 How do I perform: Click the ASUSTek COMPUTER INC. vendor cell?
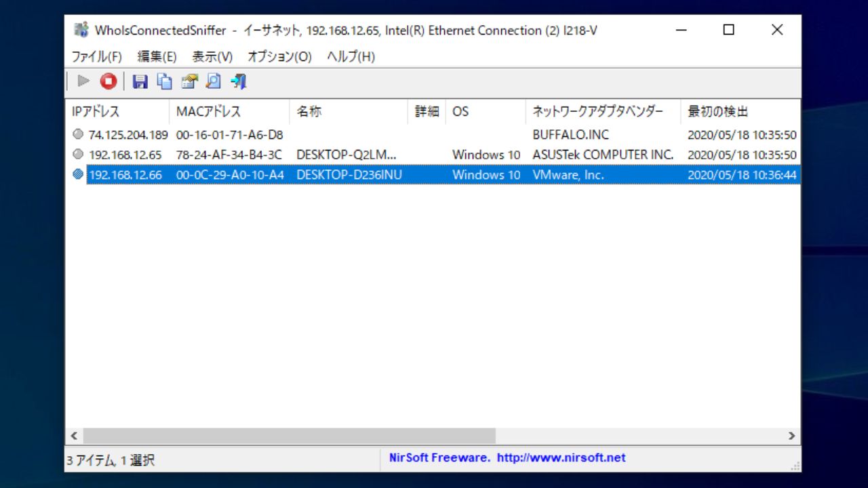603,155
